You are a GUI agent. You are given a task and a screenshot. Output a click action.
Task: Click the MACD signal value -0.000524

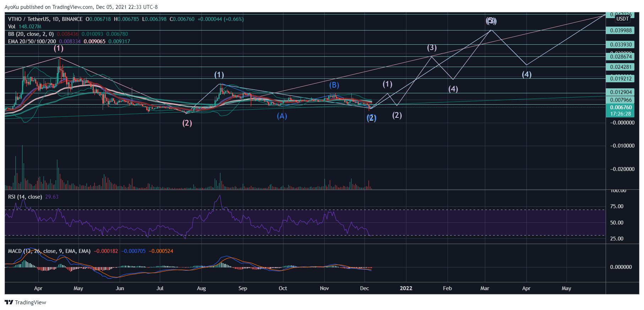click(161, 251)
